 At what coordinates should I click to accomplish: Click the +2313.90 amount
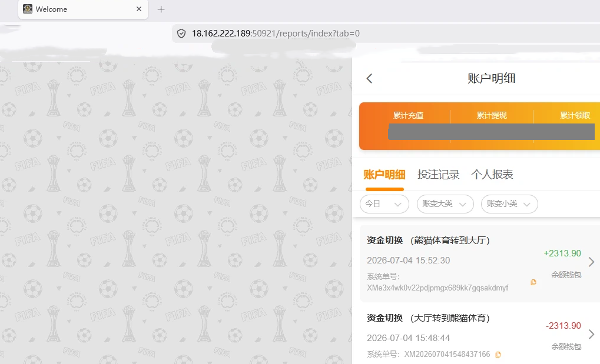pos(562,253)
